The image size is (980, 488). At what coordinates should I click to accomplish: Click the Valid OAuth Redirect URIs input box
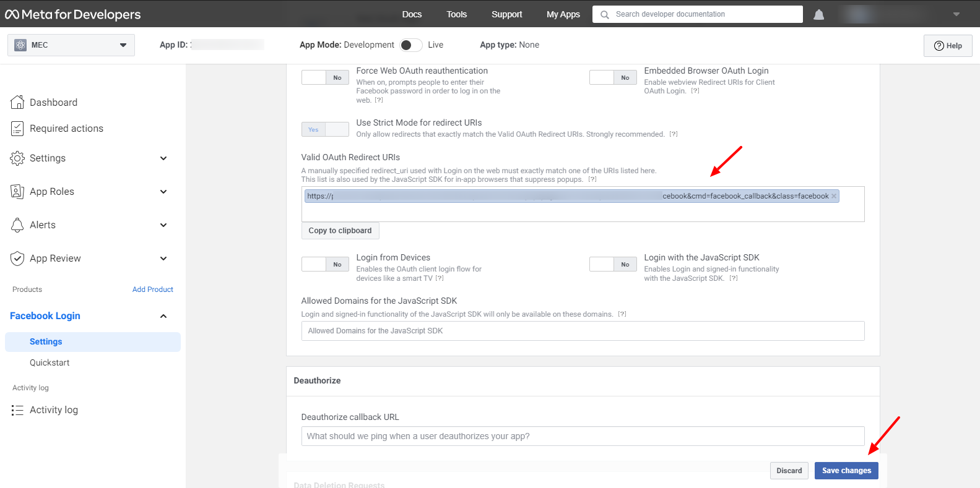point(583,204)
